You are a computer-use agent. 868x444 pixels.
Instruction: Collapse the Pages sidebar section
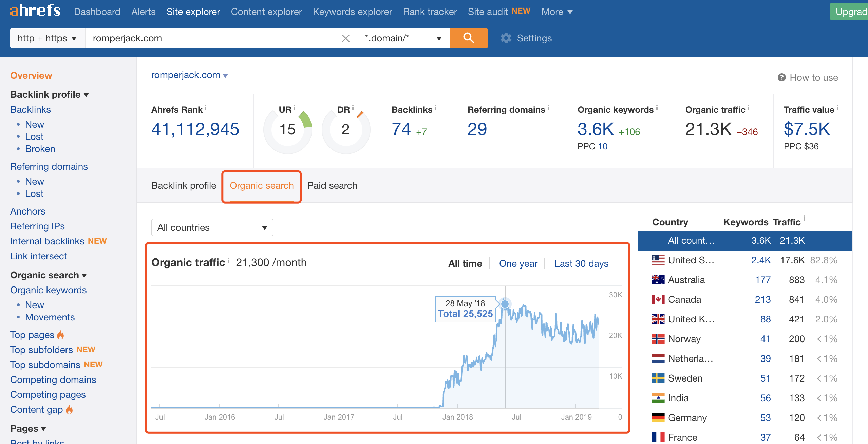tap(28, 428)
